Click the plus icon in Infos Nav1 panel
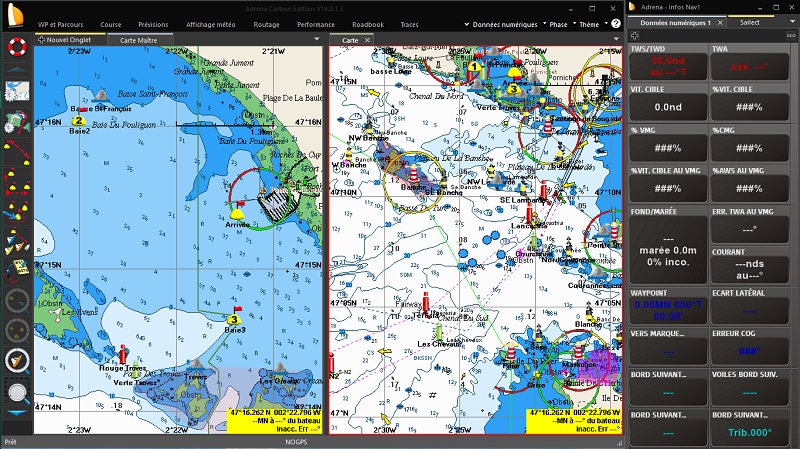The image size is (800, 449). pos(634,36)
